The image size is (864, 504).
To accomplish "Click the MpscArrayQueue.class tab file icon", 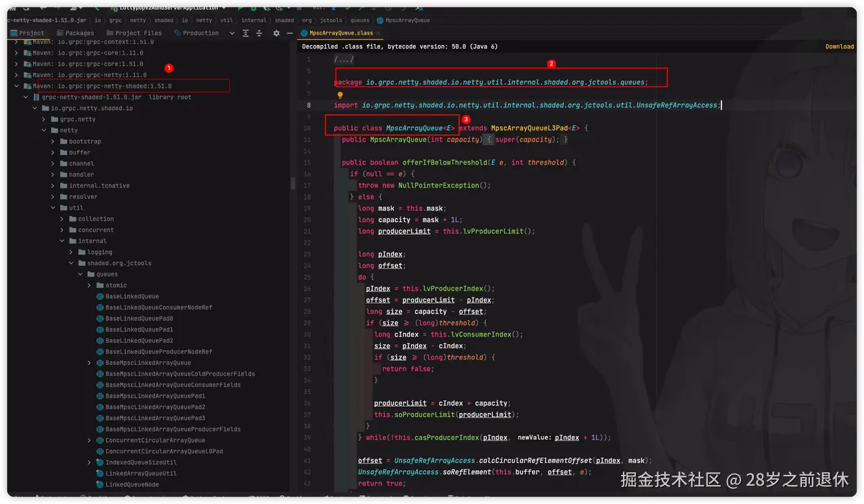I will point(304,33).
